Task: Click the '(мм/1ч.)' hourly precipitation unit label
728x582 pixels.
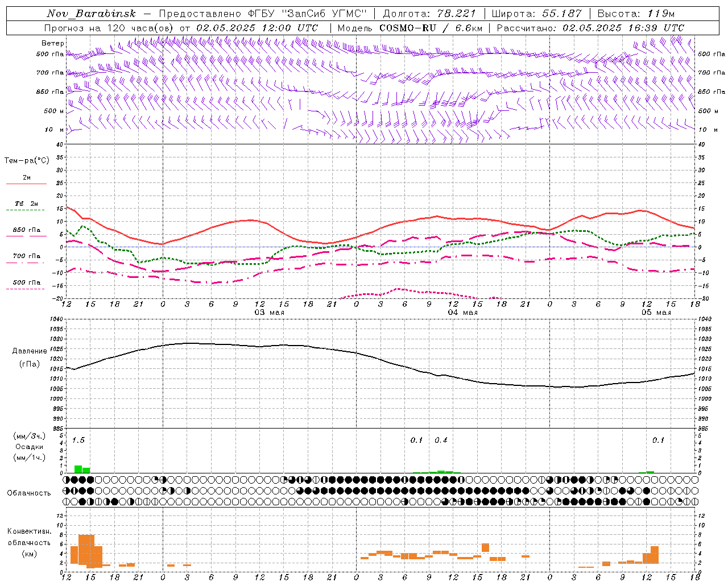Action: pyautogui.click(x=30, y=457)
